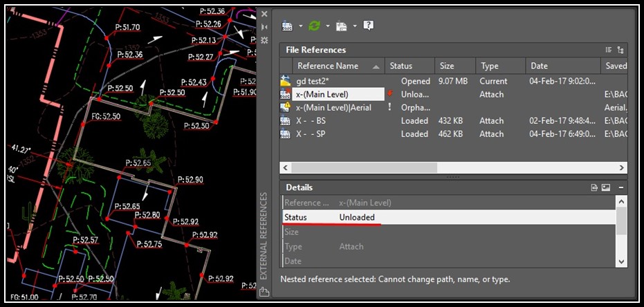Click the horizontal scrollbar left arrow
The width and height of the screenshot is (644, 307).
point(286,167)
